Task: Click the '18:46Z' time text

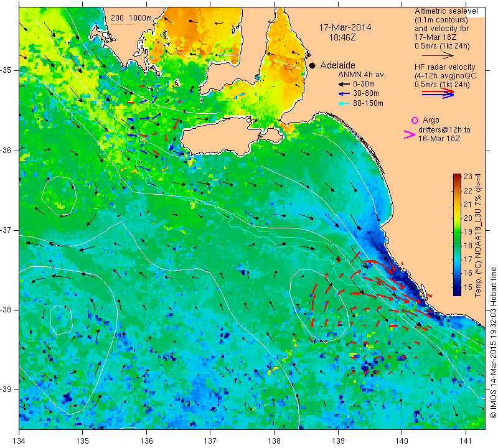Action: tap(342, 37)
